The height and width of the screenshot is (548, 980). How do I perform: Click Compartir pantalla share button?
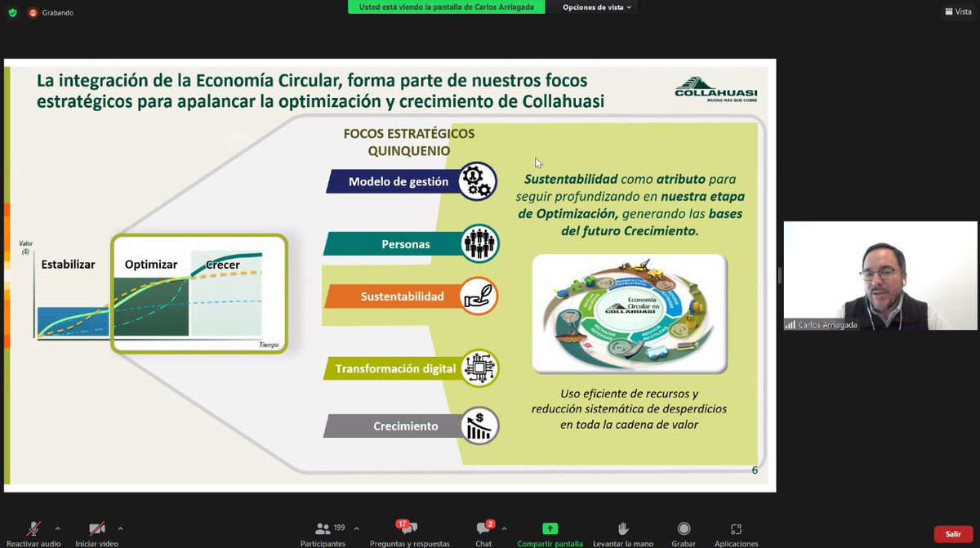click(550, 532)
